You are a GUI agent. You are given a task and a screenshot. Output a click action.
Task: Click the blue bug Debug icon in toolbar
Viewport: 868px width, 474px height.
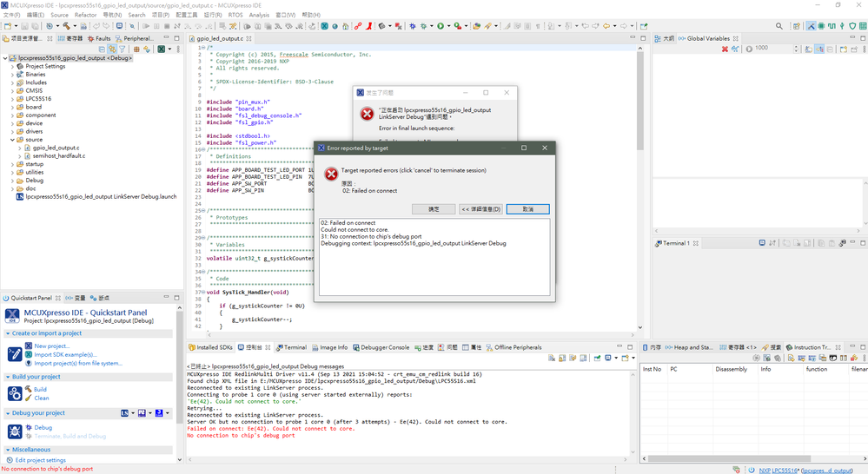pos(412,26)
